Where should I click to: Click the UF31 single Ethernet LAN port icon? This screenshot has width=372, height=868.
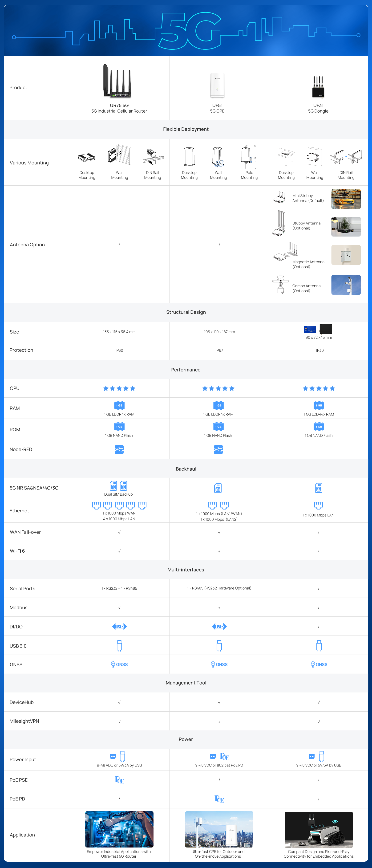click(318, 505)
